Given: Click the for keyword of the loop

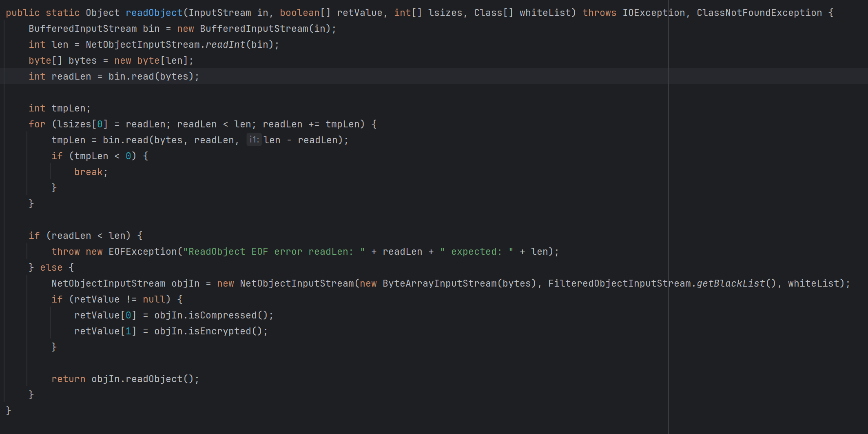Looking at the screenshot, I should 37,124.
